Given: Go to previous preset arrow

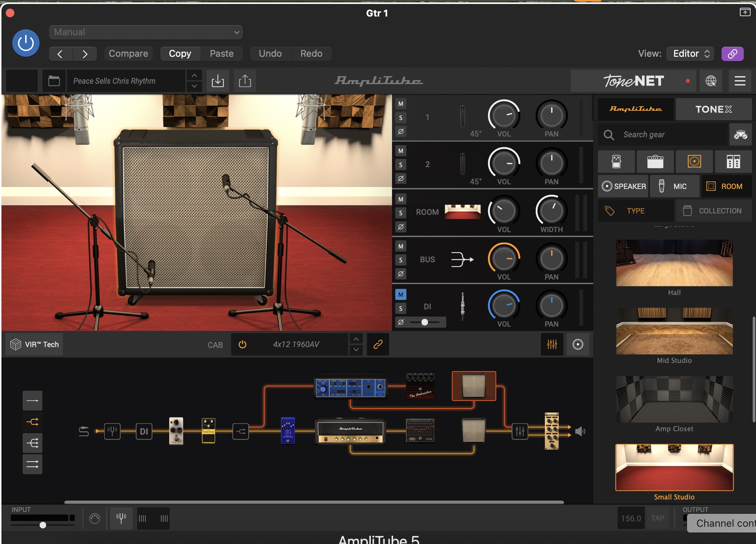Looking at the screenshot, I should (60, 54).
